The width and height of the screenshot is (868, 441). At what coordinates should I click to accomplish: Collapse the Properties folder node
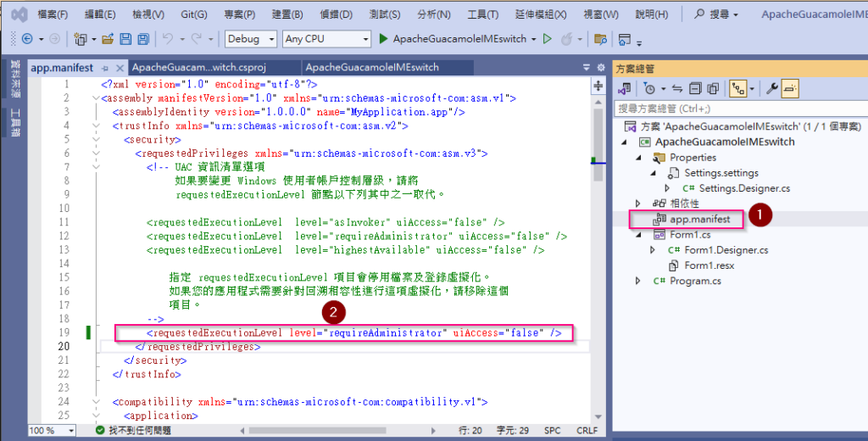638,158
